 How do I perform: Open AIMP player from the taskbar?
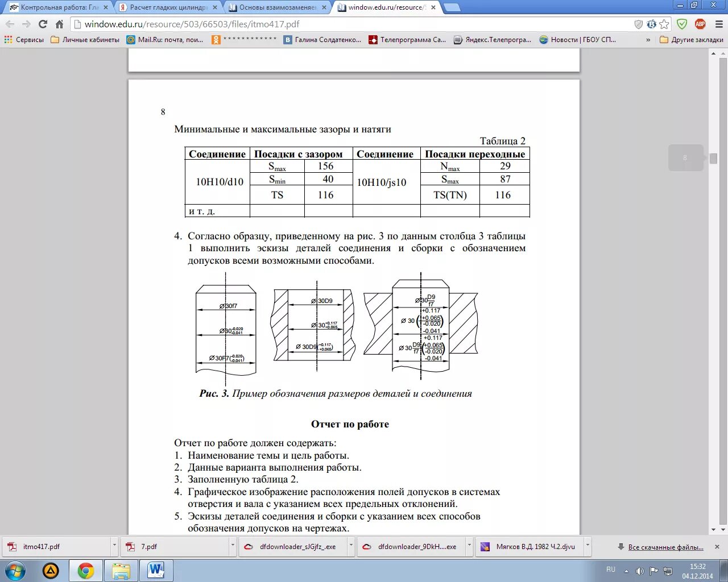coord(51,571)
